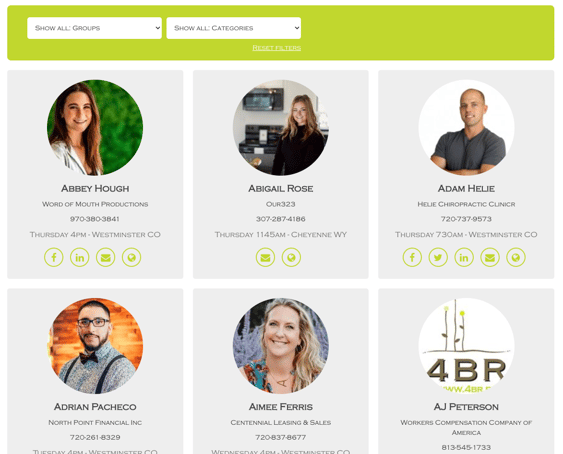
Task: Expand the Show All: Groups dropdown
Action: [94, 28]
